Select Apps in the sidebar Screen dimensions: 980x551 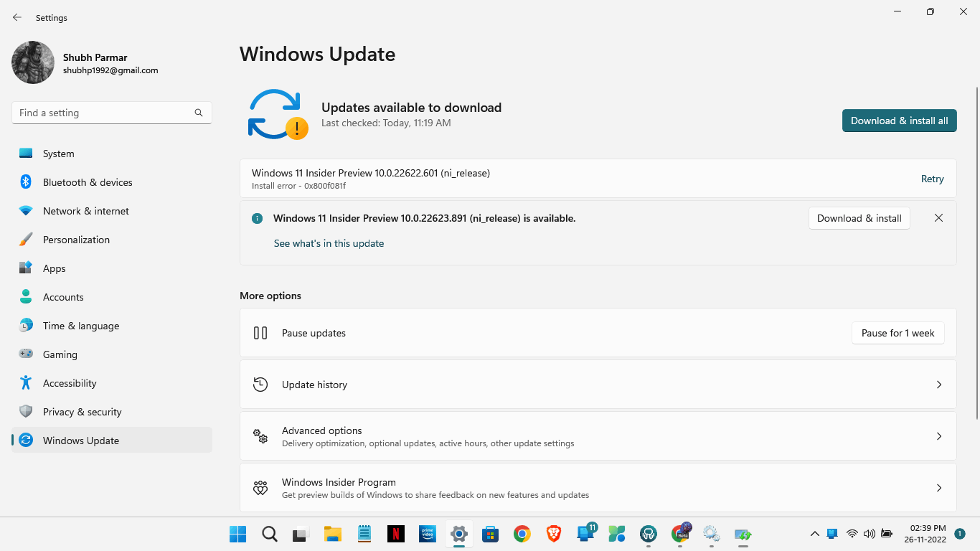point(112,268)
